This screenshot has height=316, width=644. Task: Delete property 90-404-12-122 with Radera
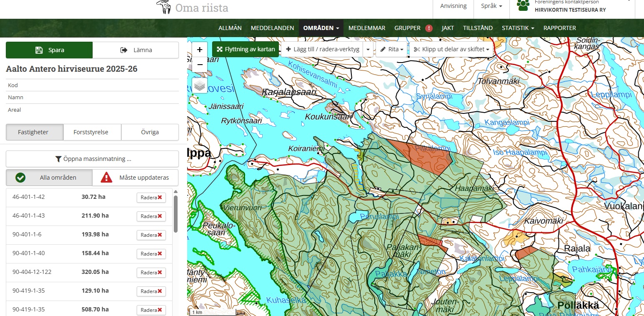pos(151,272)
